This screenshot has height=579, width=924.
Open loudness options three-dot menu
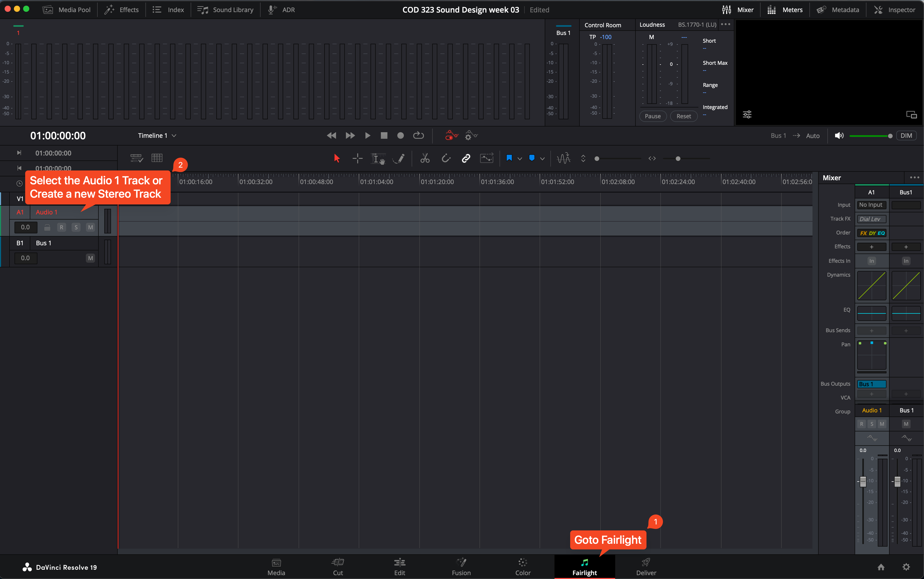725,24
